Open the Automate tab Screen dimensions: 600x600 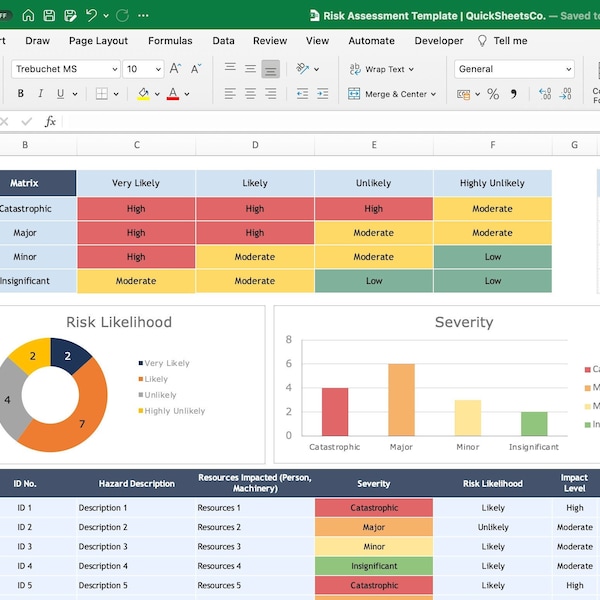click(371, 41)
